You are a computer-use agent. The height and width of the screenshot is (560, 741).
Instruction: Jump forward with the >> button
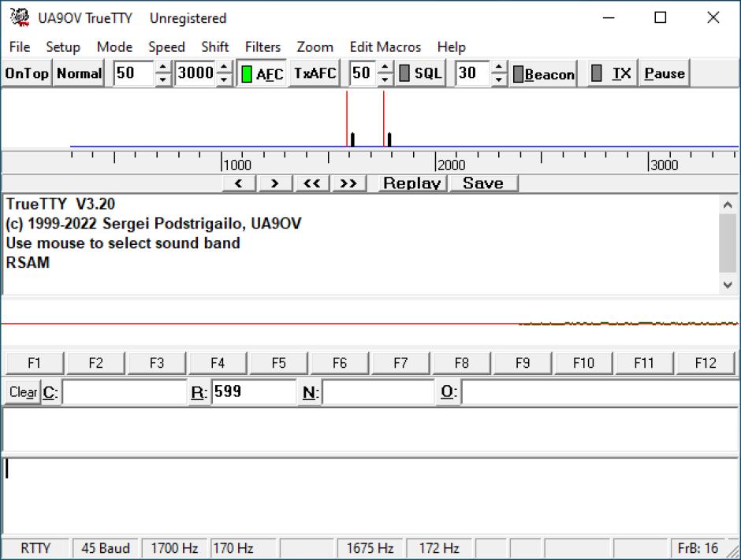tap(348, 184)
